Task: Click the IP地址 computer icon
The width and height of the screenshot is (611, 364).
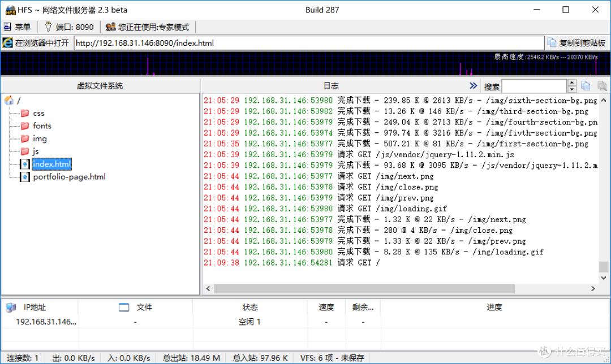Action: [11, 307]
